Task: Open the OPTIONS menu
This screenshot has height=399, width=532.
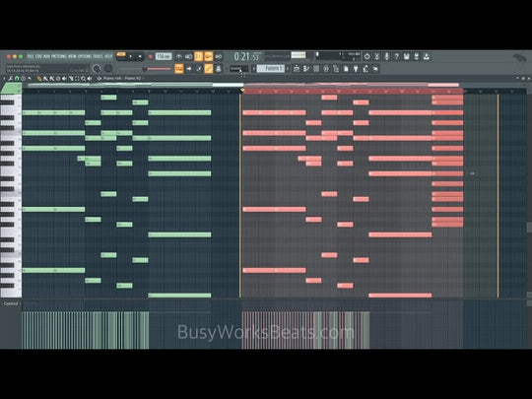Action: click(x=85, y=56)
